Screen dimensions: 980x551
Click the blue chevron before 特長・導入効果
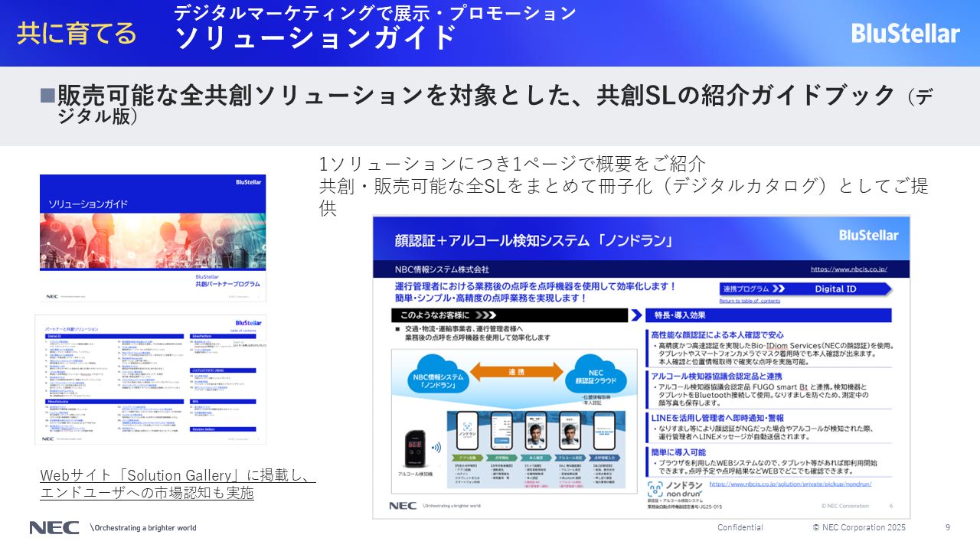tap(635, 315)
